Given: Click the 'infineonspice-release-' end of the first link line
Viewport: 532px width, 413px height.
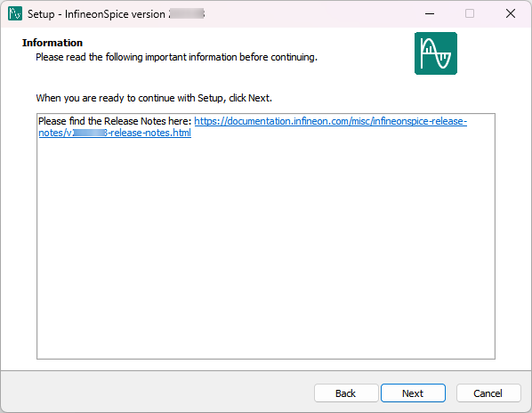Looking at the screenshot, I should coord(420,121).
